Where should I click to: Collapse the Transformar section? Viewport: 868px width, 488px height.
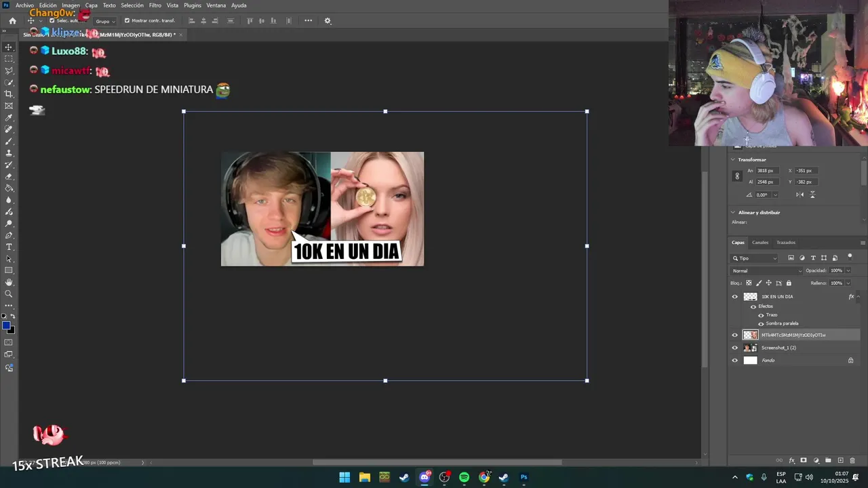[x=733, y=160]
